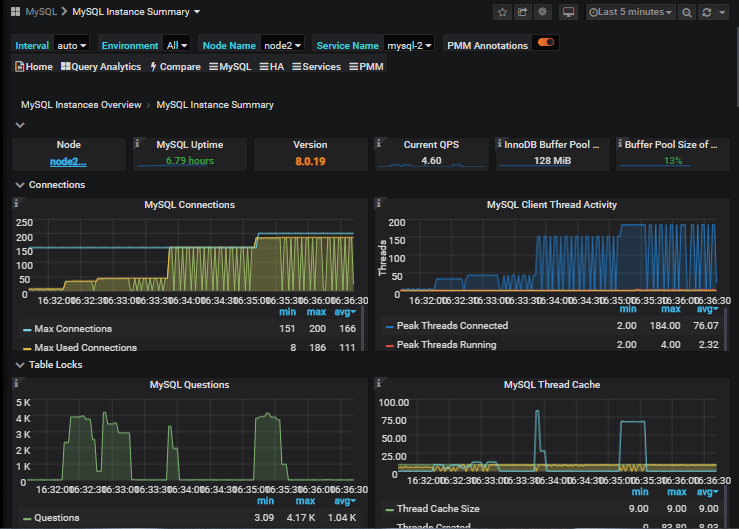Click the Peak Threads Connected color swatch
Screen dimensions: 739x529
(390, 326)
